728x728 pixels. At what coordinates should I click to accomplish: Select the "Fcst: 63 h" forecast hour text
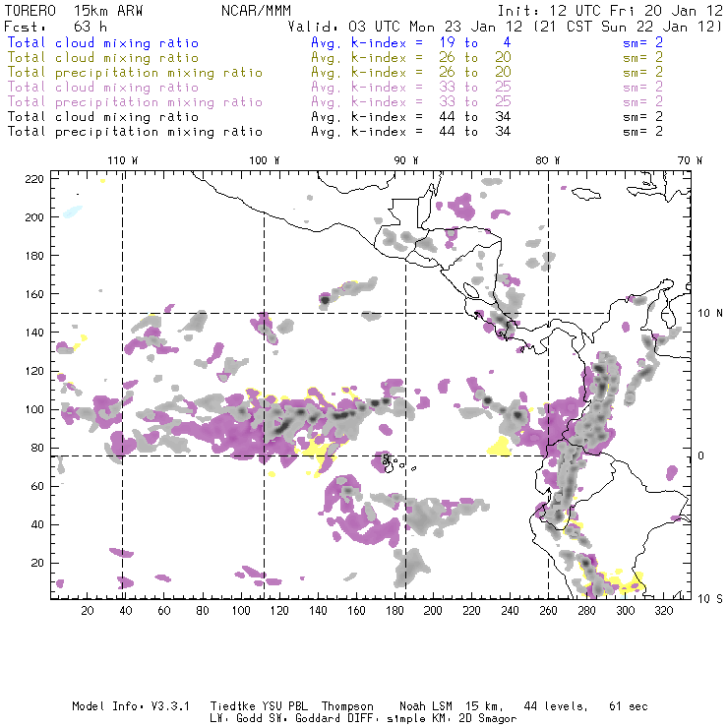pos(56,27)
